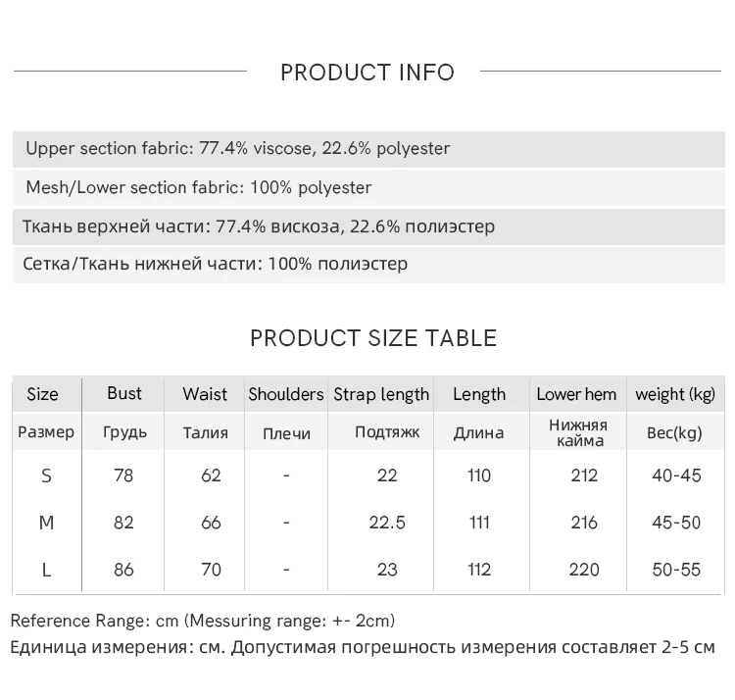Click the Shoulders column header
This screenshot has height=700, width=735.
click(x=285, y=395)
